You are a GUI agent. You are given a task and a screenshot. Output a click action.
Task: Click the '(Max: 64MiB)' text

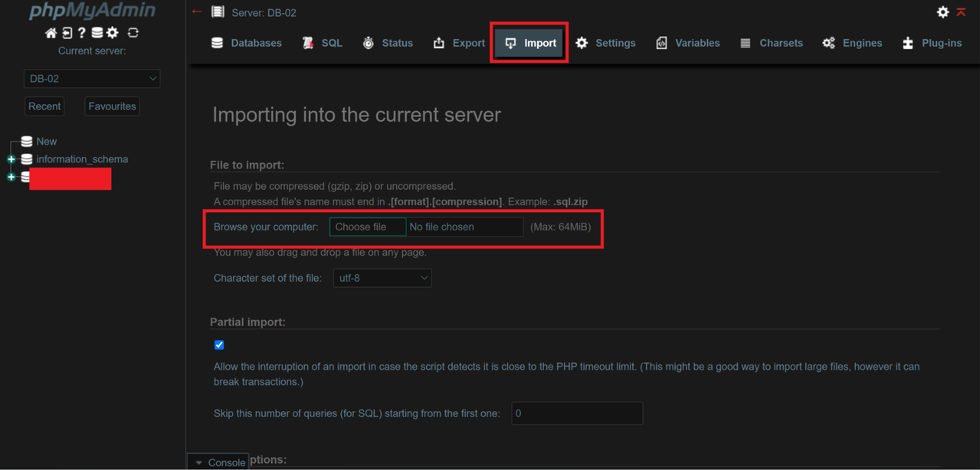561,227
